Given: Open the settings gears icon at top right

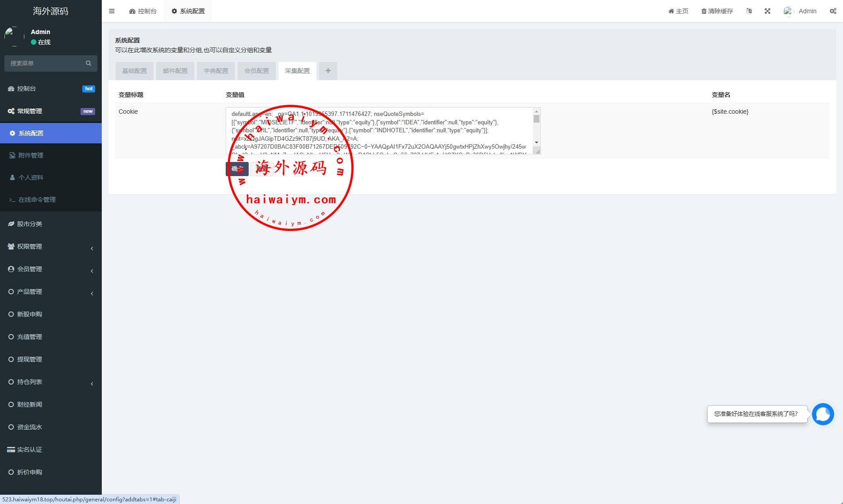Looking at the screenshot, I should tap(833, 11).
